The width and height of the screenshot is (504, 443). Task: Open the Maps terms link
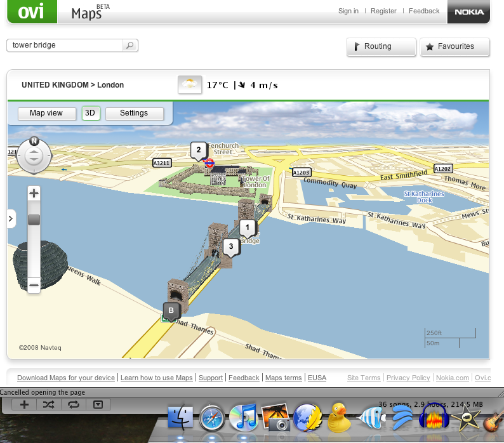point(284,378)
